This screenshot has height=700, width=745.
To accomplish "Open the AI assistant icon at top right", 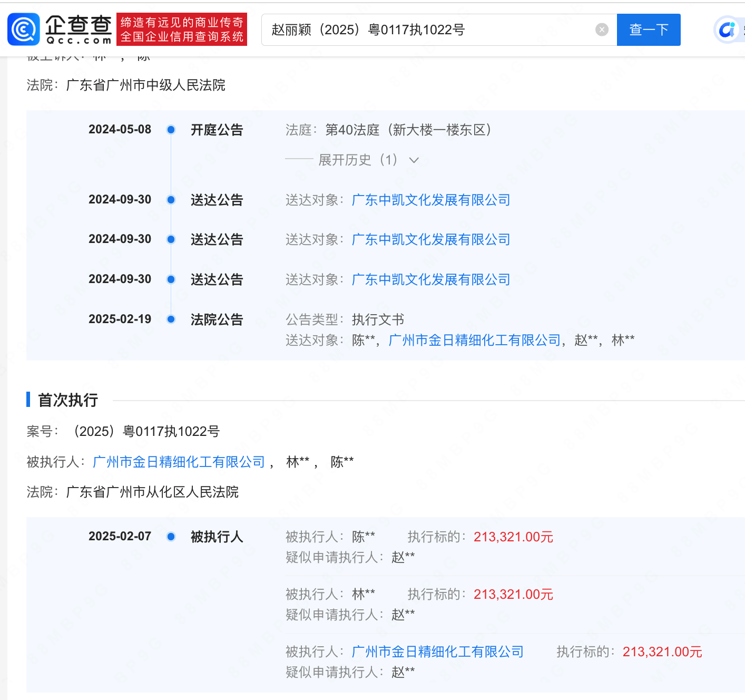I will click(x=729, y=30).
